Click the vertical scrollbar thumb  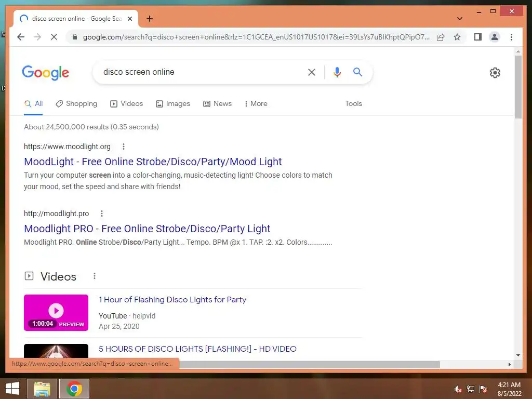[x=518, y=87]
